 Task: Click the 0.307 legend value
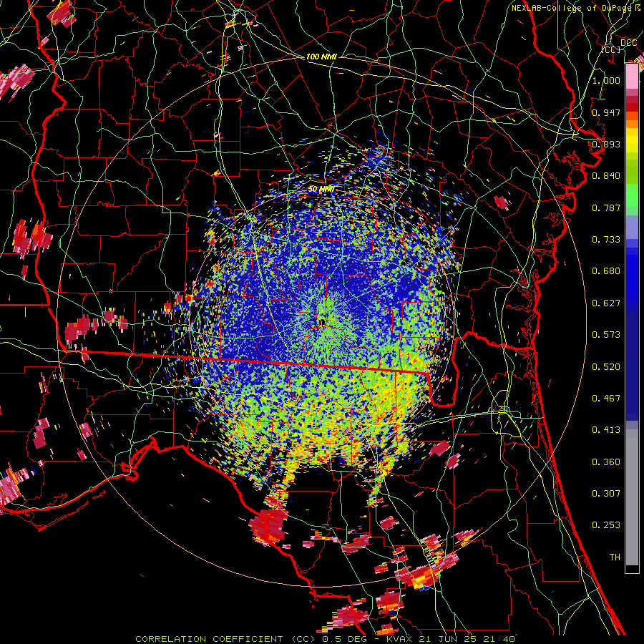(606, 494)
